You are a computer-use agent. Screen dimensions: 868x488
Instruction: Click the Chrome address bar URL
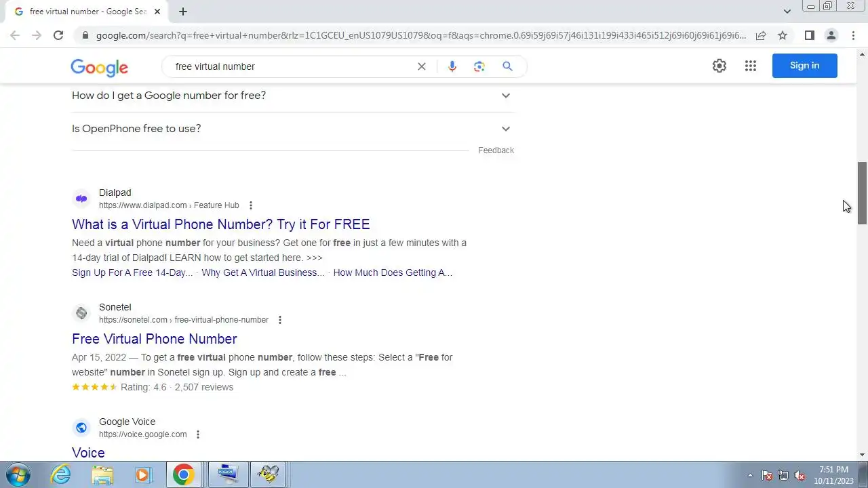tap(420, 35)
